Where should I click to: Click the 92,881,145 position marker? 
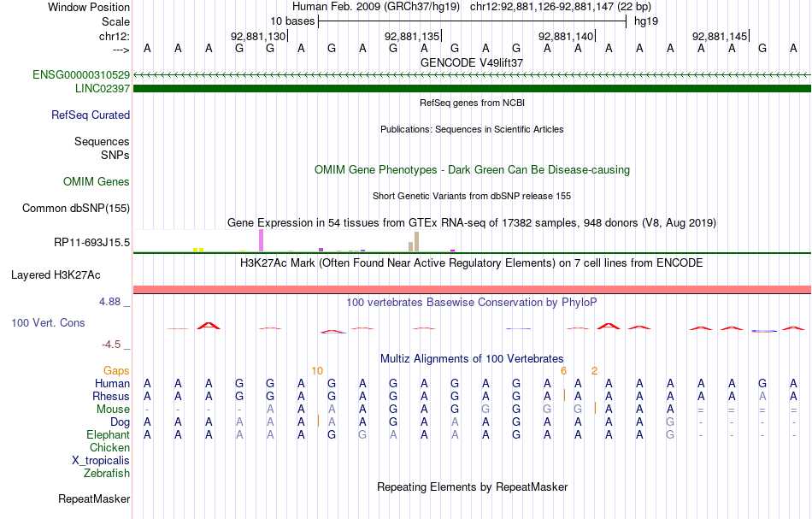(x=720, y=36)
